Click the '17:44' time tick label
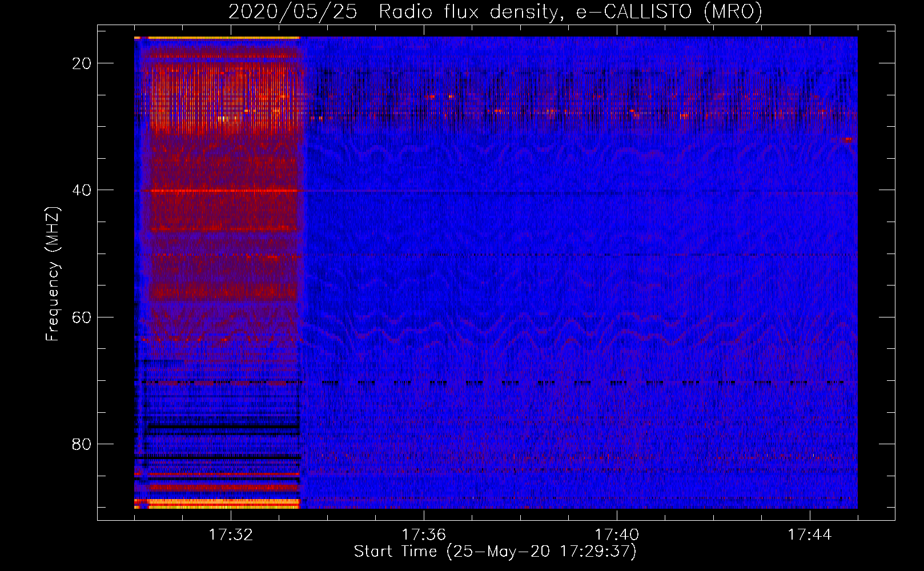Viewport: 924px width, 571px height. [x=810, y=535]
